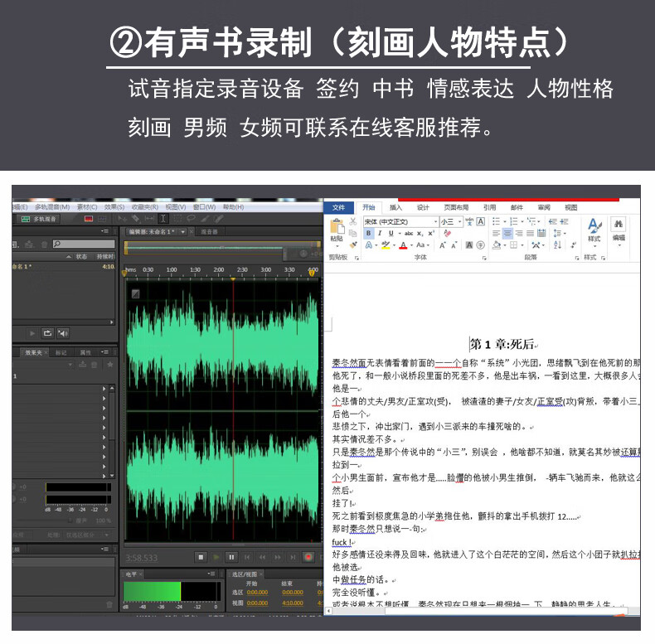
Task: Open the editor file dropdown next to 未命名 1
Action: click(x=182, y=231)
